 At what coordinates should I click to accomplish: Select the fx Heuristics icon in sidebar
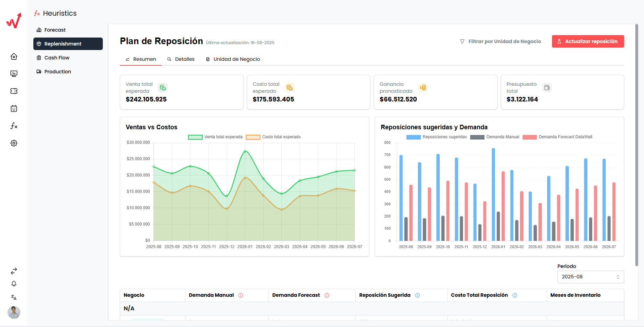[14, 126]
